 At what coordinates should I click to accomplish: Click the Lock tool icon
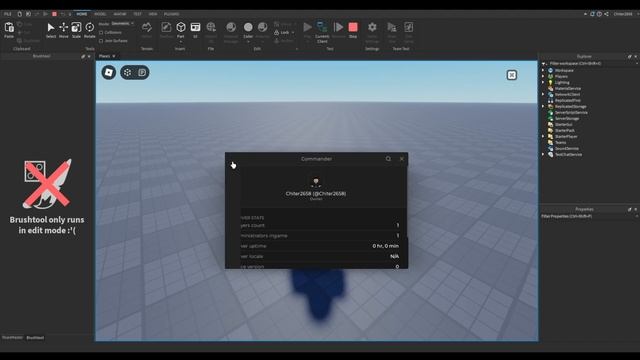tap(276, 32)
